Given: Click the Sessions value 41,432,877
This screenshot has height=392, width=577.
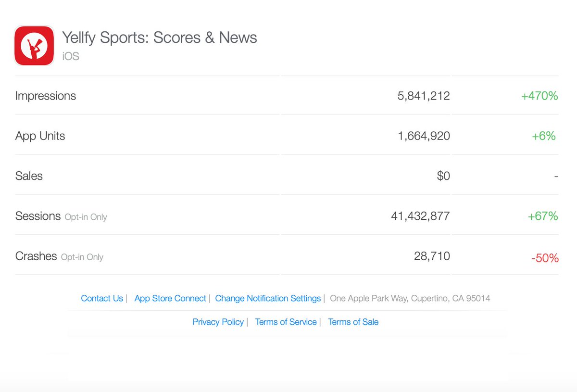Looking at the screenshot, I should [421, 216].
